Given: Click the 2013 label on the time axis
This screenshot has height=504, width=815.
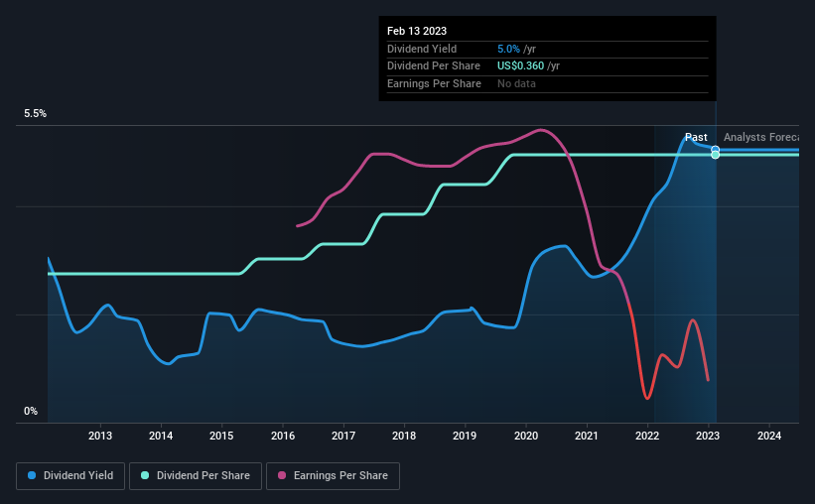Looking at the screenshot, I should [x=100, y=436].
